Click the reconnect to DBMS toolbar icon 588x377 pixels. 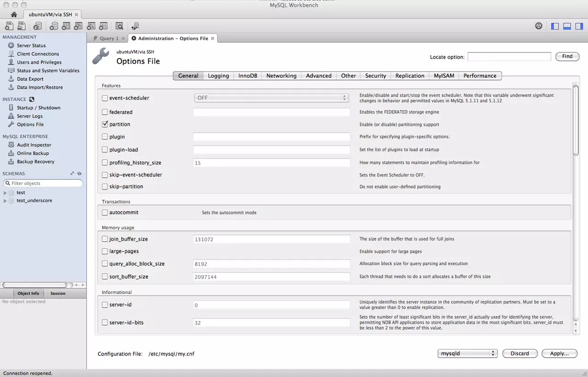point(135,26)
